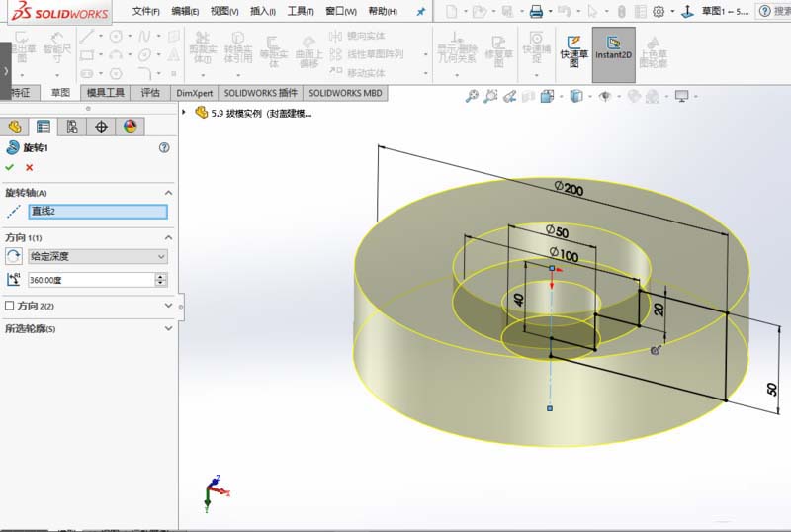Viewport: 791px width, 532px height.
Task: Switch to the SOLIDWORKS 插件 tab
Action: [x=260, y=93]
